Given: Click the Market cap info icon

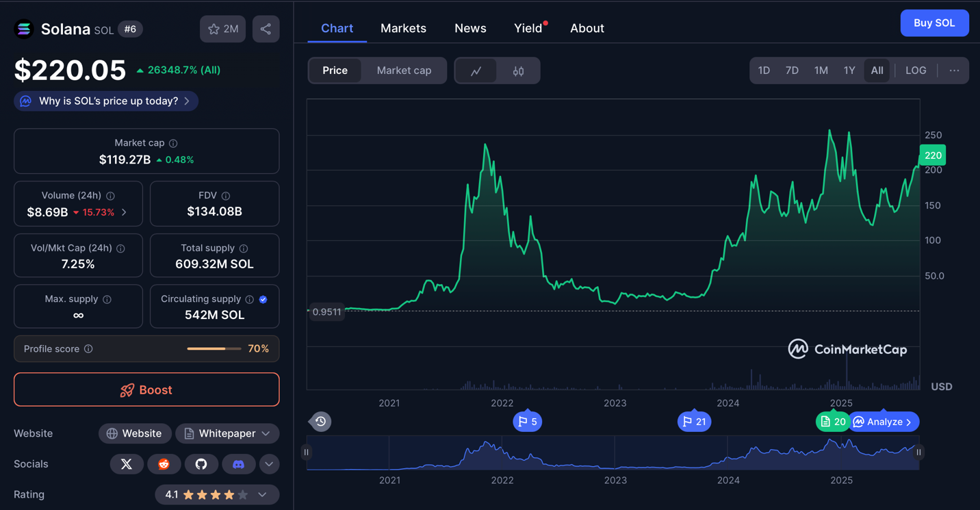Looking at the screenshot, I should pos(173,143).
